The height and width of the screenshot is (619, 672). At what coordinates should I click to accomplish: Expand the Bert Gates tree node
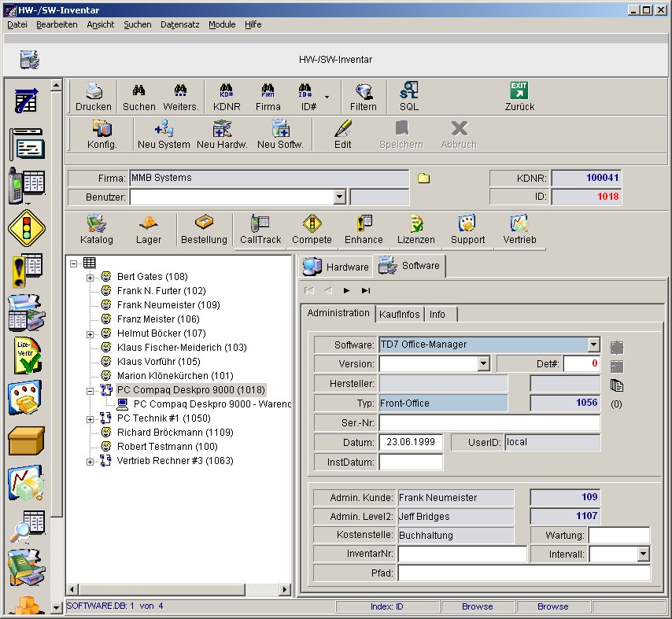pos(90,277)
